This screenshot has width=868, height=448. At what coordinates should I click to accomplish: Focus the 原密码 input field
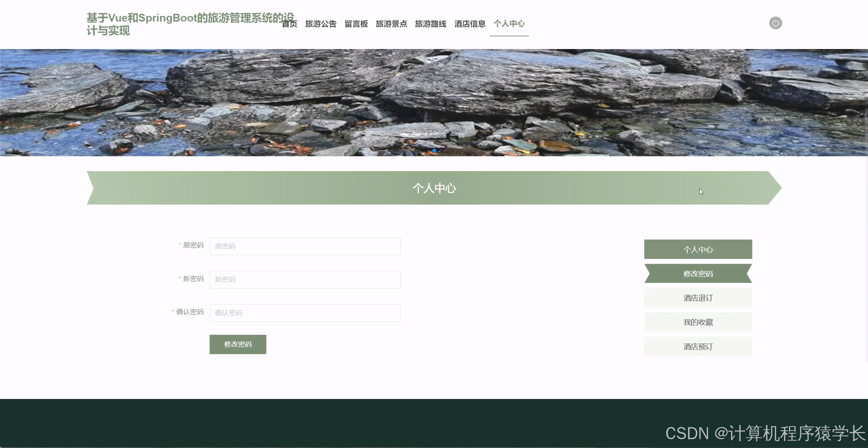tap(305, 246)
